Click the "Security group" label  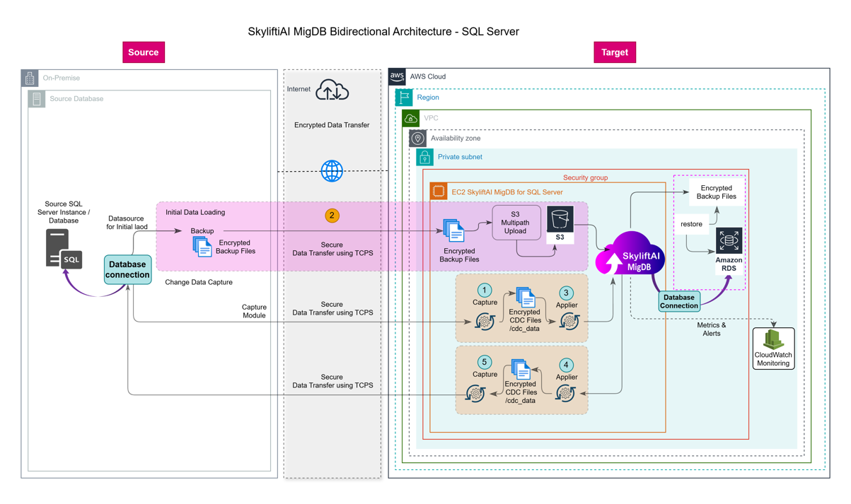[x=585, y=177]
